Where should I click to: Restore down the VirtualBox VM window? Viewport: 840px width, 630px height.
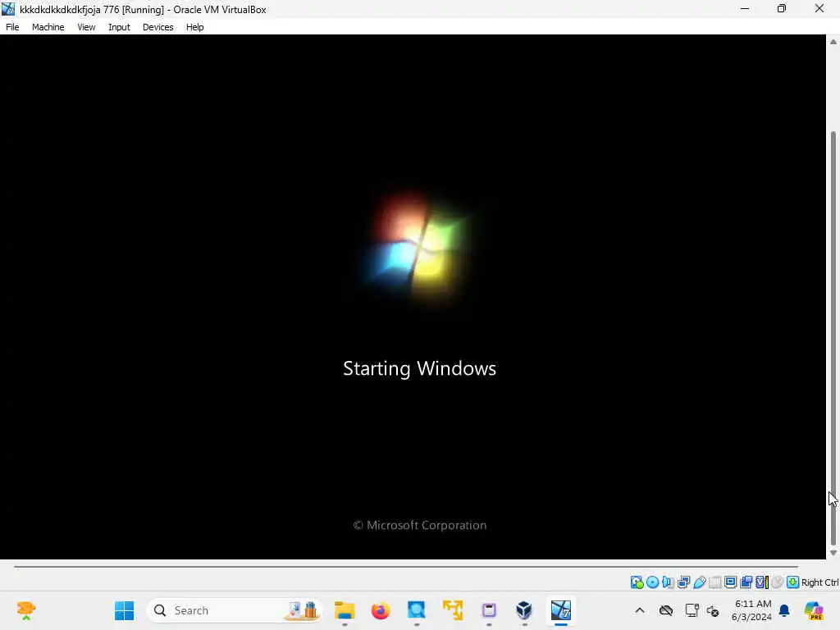782,8
